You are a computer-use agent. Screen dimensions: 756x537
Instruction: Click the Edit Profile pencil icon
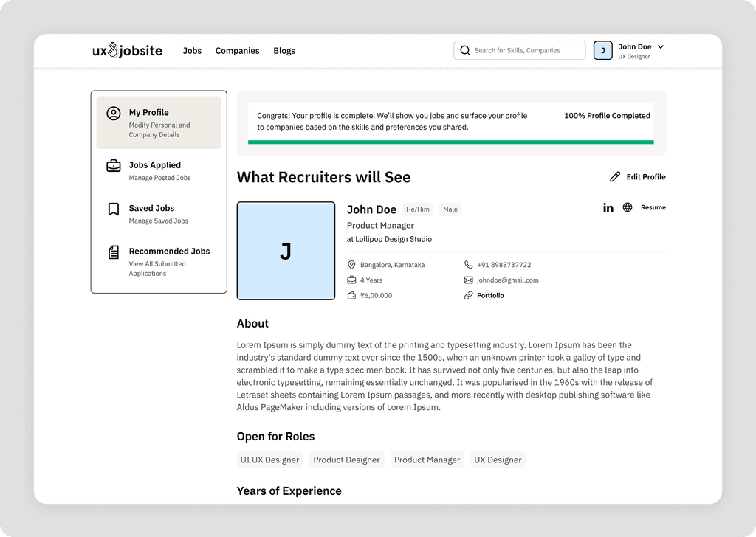[615, 177]
